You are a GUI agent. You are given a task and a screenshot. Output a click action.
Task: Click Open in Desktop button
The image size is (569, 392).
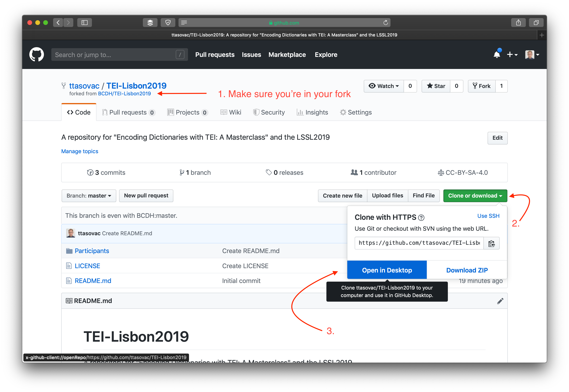387,270
